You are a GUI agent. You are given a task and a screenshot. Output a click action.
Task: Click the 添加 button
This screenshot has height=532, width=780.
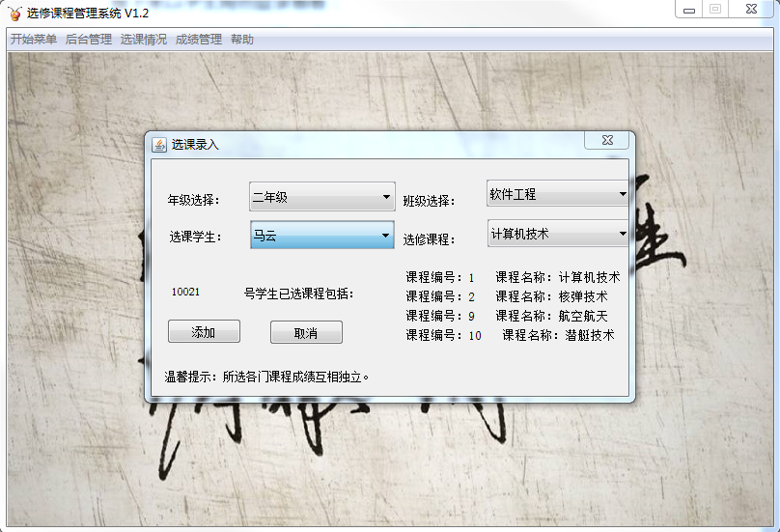[x=204, y=331]
